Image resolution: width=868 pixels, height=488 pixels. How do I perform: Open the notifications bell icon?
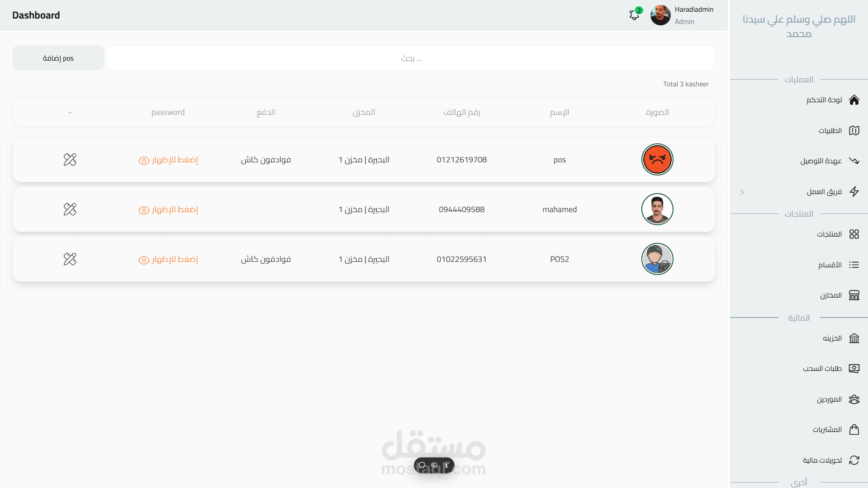coord(634,15)
